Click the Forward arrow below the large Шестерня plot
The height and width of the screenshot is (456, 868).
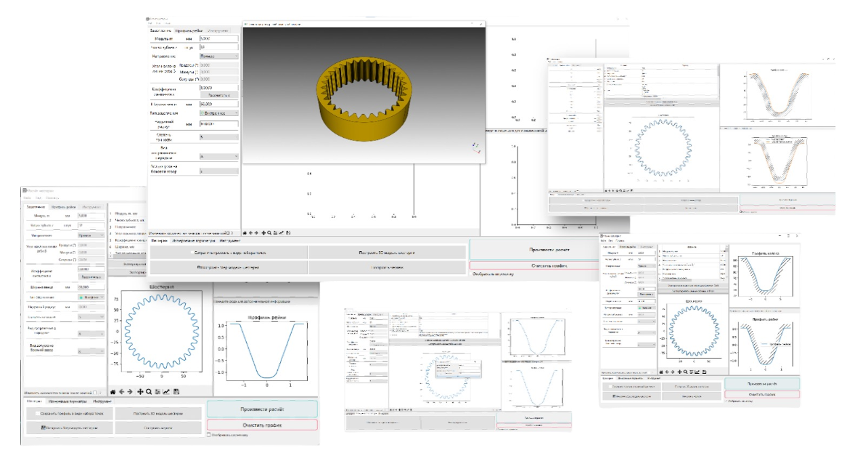130,392
